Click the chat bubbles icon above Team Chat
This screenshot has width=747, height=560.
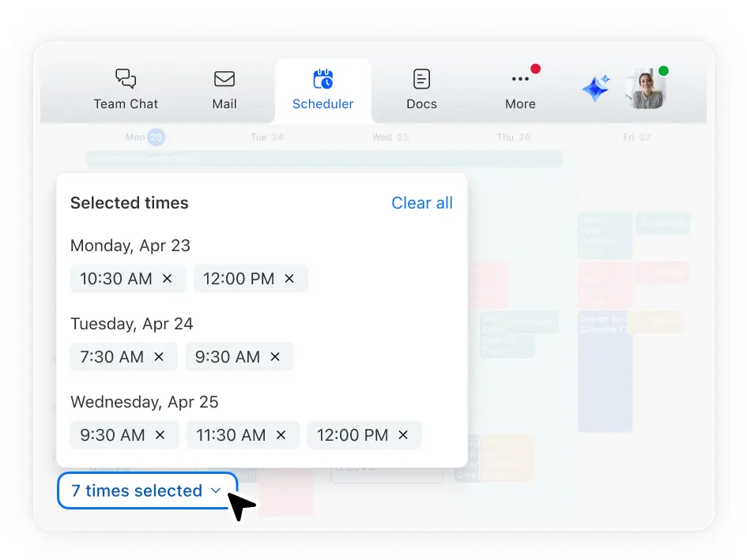[126, 78]
